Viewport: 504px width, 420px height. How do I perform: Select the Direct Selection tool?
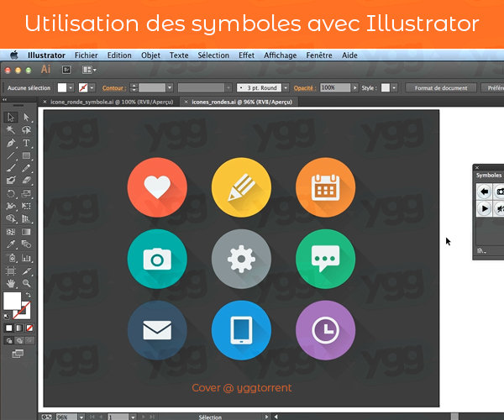pos(26,118)
